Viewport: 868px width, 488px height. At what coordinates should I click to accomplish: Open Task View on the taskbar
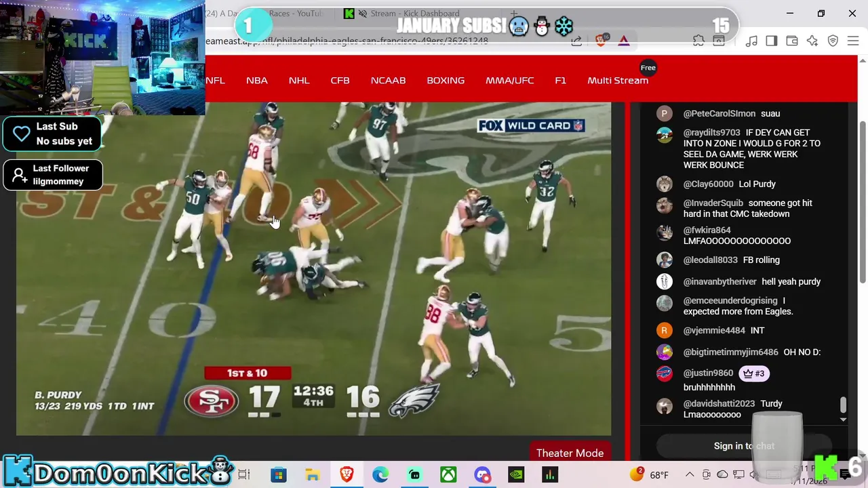click(x=244, y=474)
